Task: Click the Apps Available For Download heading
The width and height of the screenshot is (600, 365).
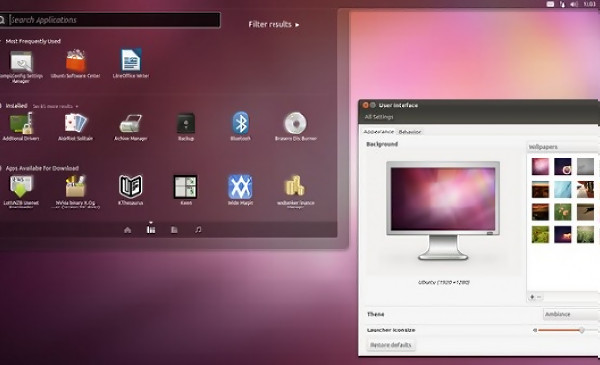Action: pyautogui.click(x=42, y=168)
